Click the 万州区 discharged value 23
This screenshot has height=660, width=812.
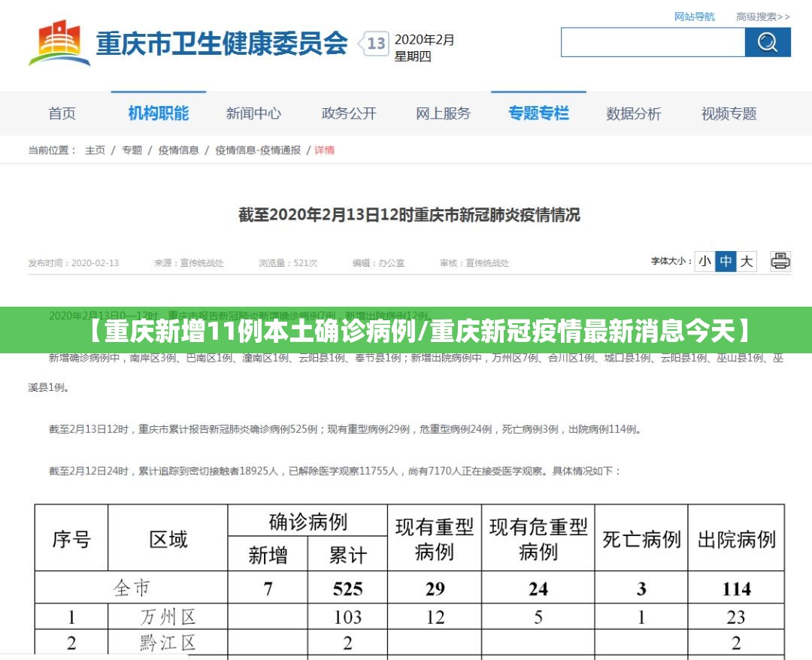736,617
